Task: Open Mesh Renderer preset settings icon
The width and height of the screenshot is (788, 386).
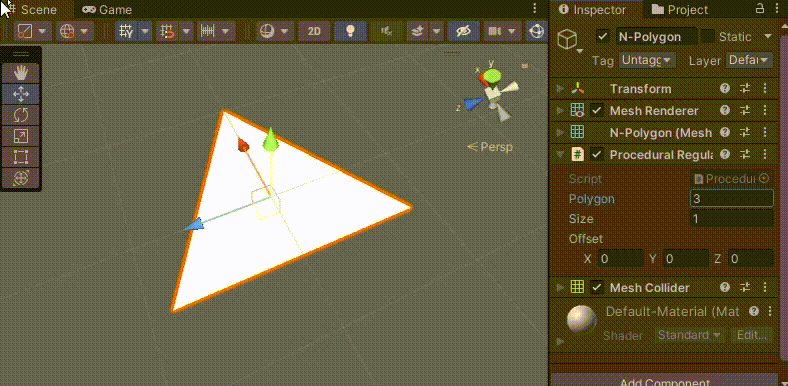Action: [x=745, y=111]
